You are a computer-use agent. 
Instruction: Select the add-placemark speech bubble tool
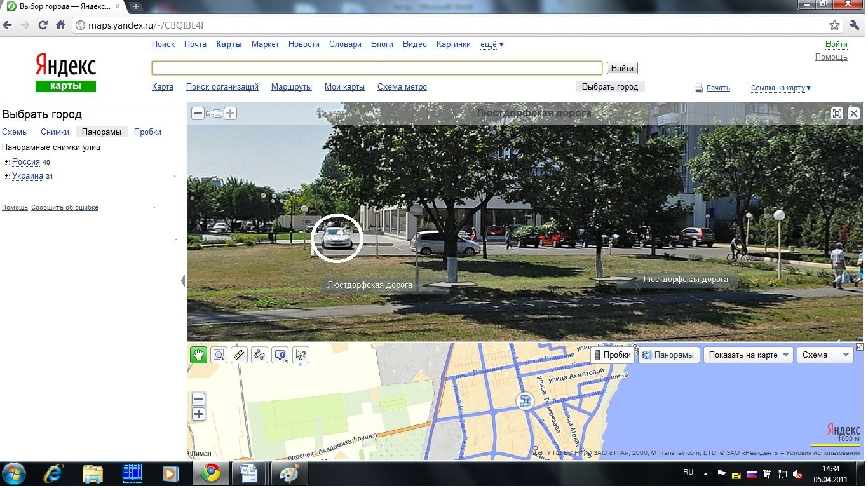[x=280, y=355]
